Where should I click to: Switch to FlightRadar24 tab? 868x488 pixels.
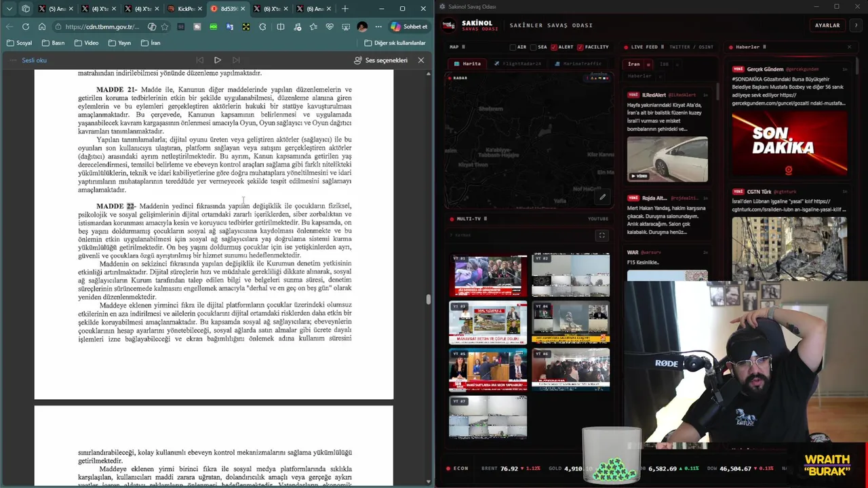tap(518, 64)
